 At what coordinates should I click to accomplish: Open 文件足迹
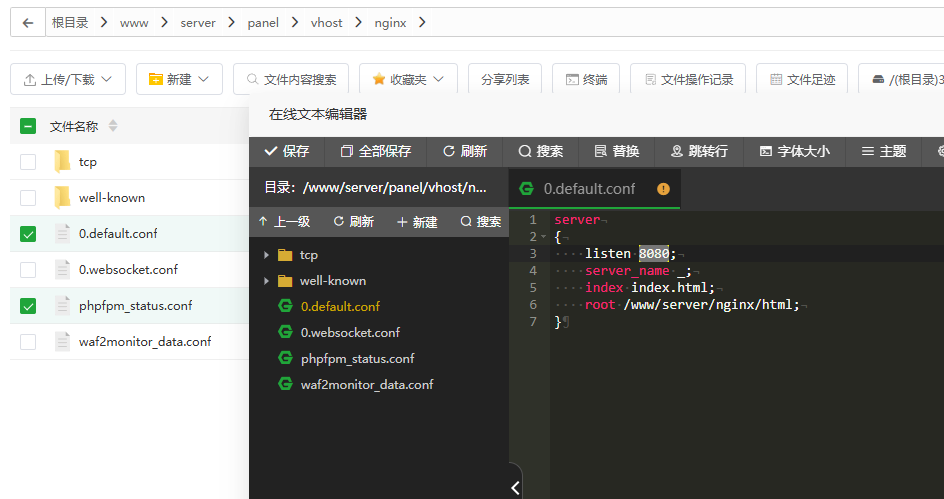[x=802, y=79]
